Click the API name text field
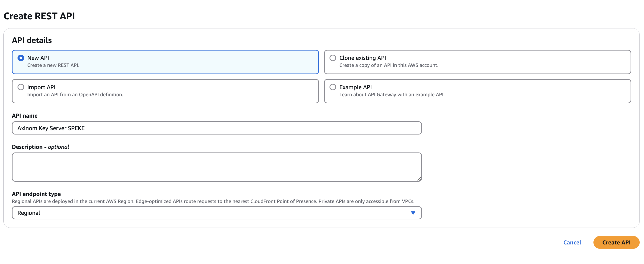Screen dimensions: 644x264 (217, 128)
